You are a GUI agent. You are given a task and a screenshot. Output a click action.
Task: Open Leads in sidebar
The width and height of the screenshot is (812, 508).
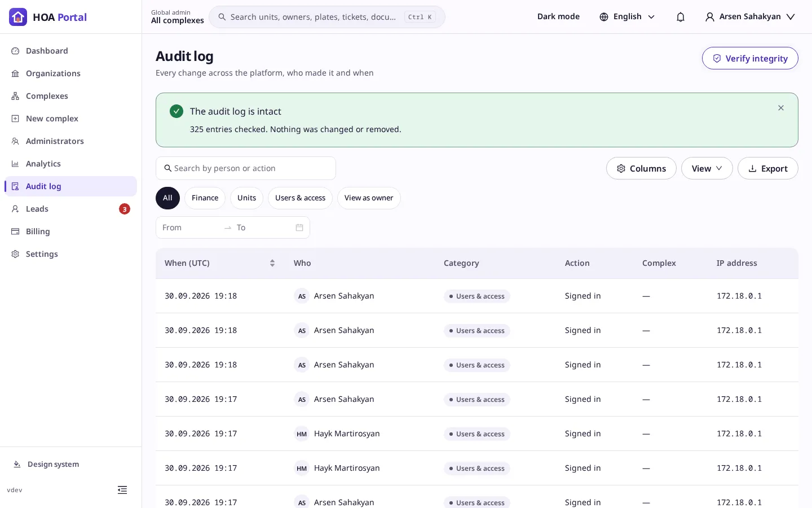(x=70, y=209)
